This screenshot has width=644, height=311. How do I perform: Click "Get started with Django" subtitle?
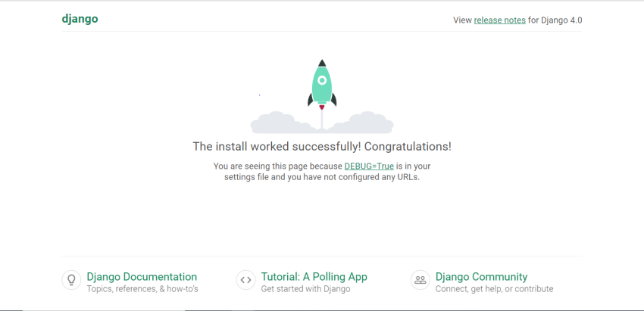point(305,289)
